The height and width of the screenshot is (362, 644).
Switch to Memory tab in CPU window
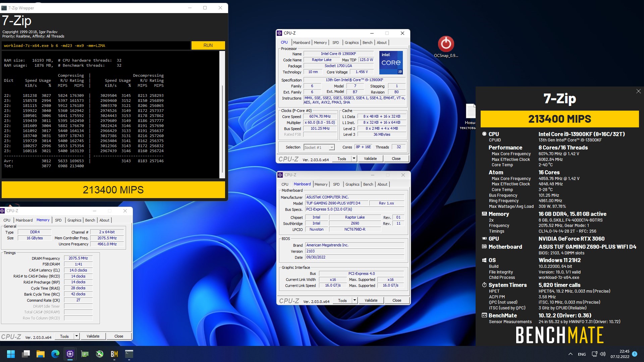[x=320, y=43]
